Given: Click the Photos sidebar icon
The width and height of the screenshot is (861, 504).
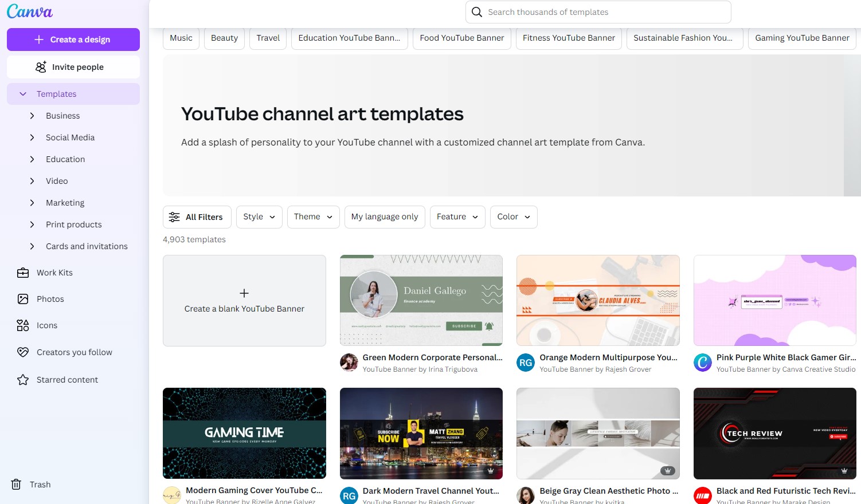Looking at the screenshot, I should click(x=23, y=299).
